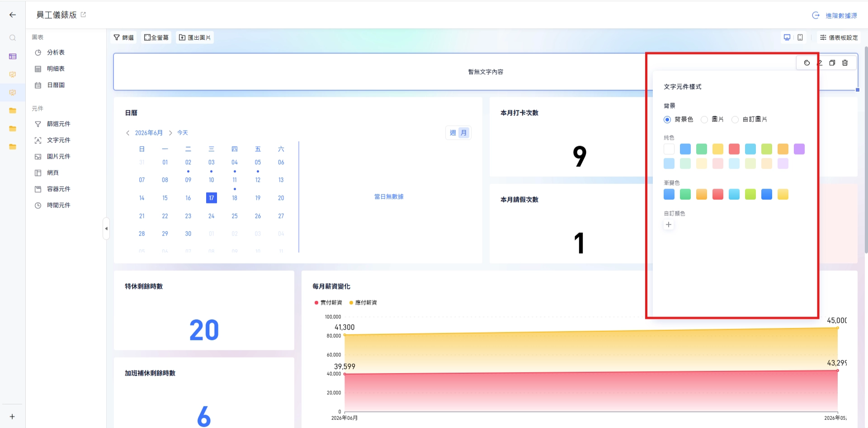Pick the light pink solid swatch
This screenshot has height=428, width=868.
(718, 164)
